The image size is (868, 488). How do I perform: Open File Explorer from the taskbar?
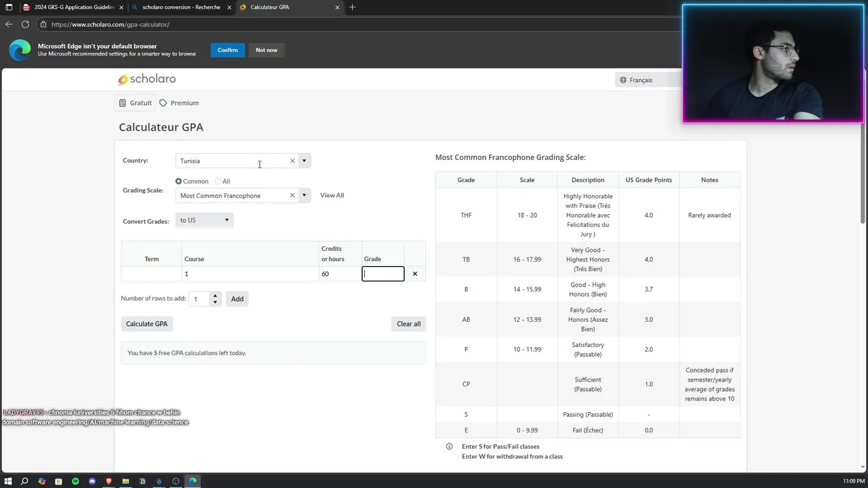coord(125,481)
